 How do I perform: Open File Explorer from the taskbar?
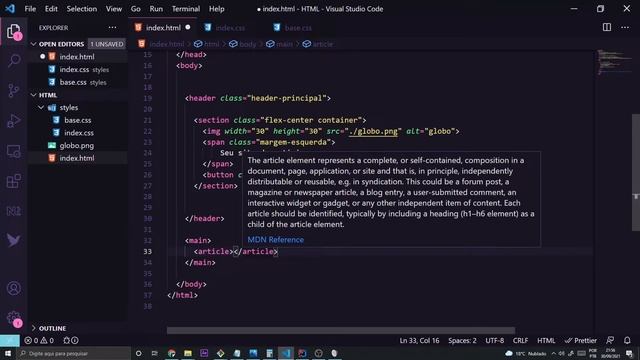click(188, 353)
